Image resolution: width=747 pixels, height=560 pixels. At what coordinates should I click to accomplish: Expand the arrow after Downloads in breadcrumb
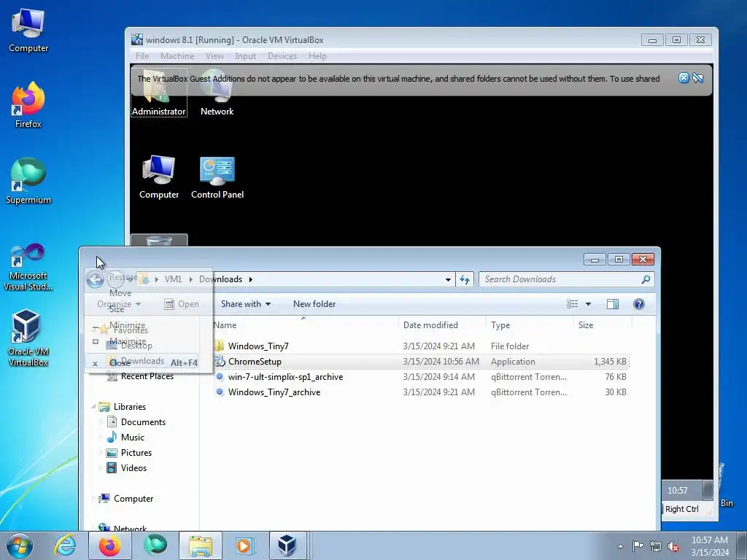coord(251,279)
